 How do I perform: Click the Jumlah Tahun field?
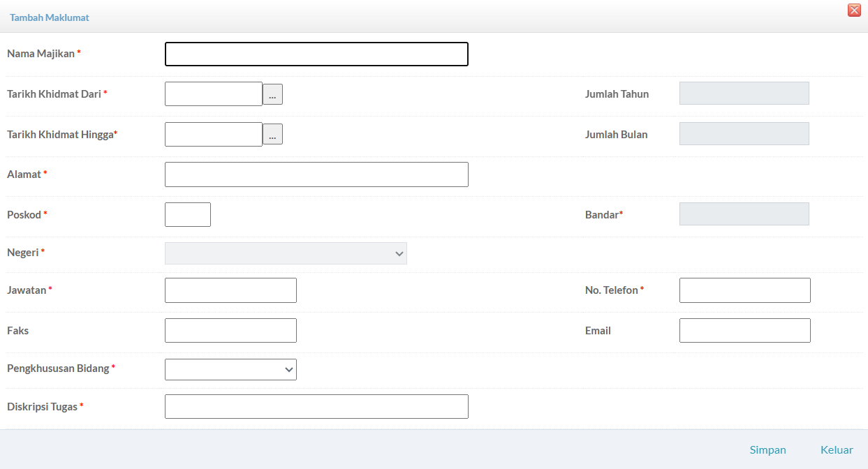[x=744, y=94]
